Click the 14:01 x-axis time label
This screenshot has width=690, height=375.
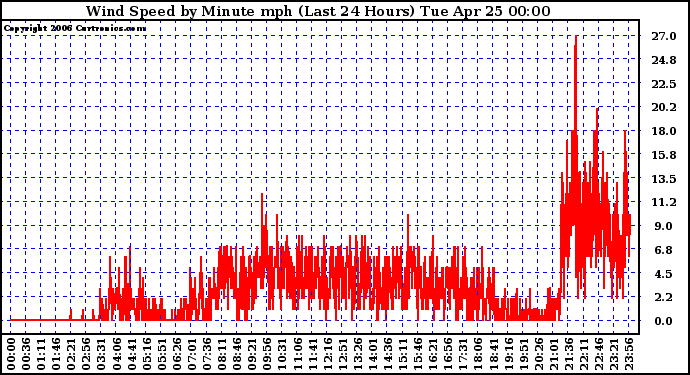pyautogui.click(x=373, y=354)
